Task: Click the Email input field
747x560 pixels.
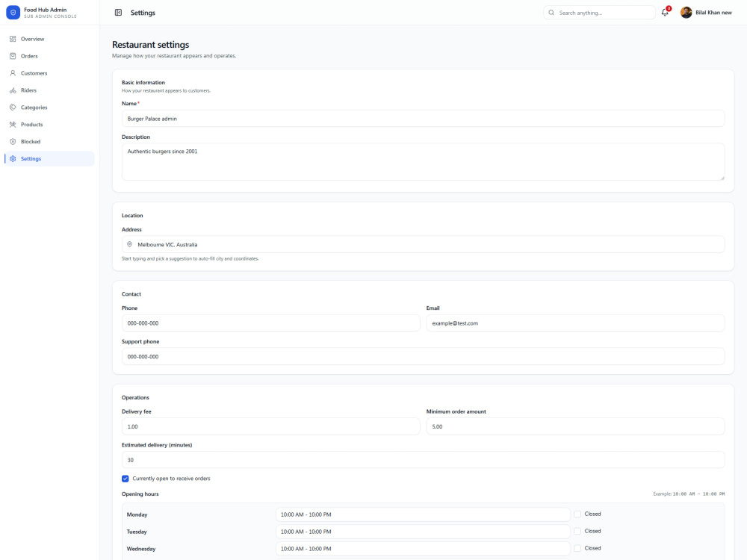Action: pyautogui.click(x=575, y=323)
